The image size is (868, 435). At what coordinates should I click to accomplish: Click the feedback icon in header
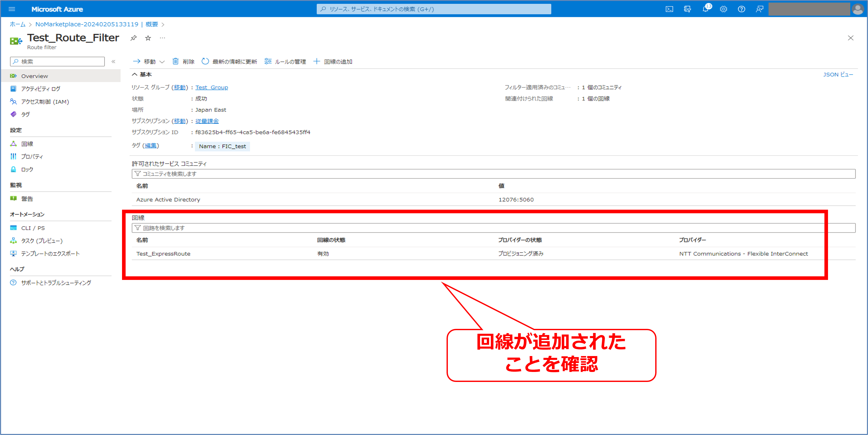point(760,9)
